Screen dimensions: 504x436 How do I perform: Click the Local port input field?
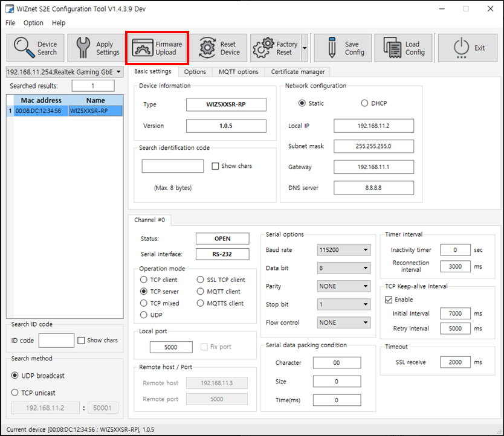[171, 347]
